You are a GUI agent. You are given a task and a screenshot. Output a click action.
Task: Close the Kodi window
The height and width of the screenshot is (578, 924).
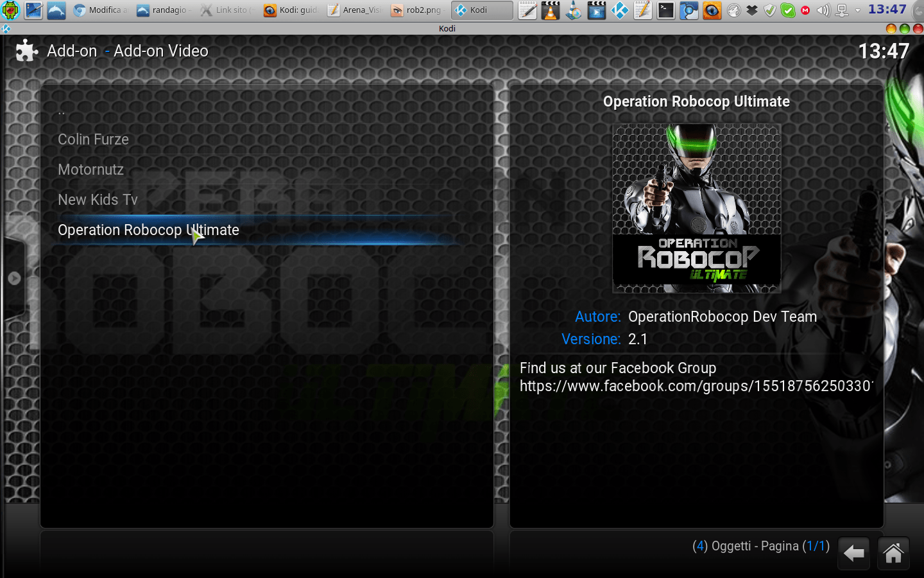click(918, 28)
